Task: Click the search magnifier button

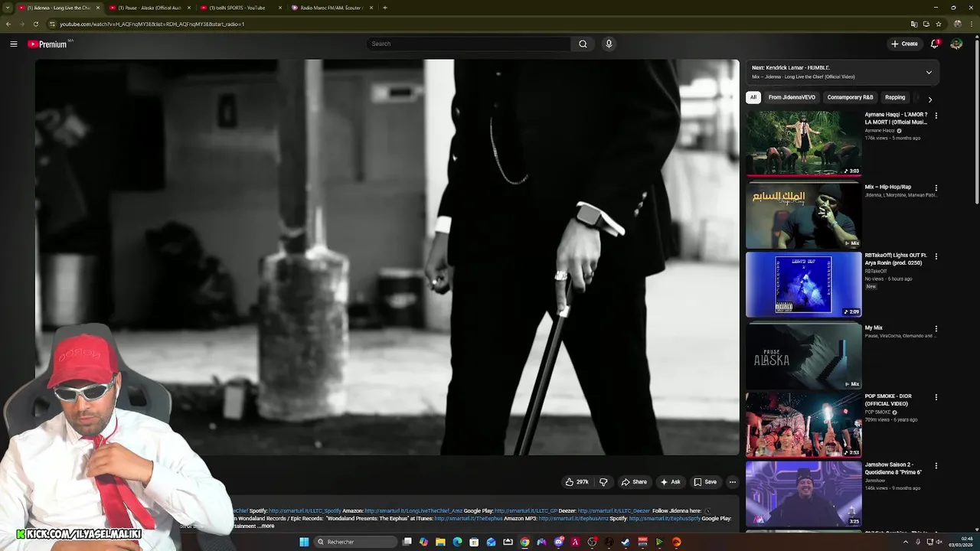Action: [583, 44]
